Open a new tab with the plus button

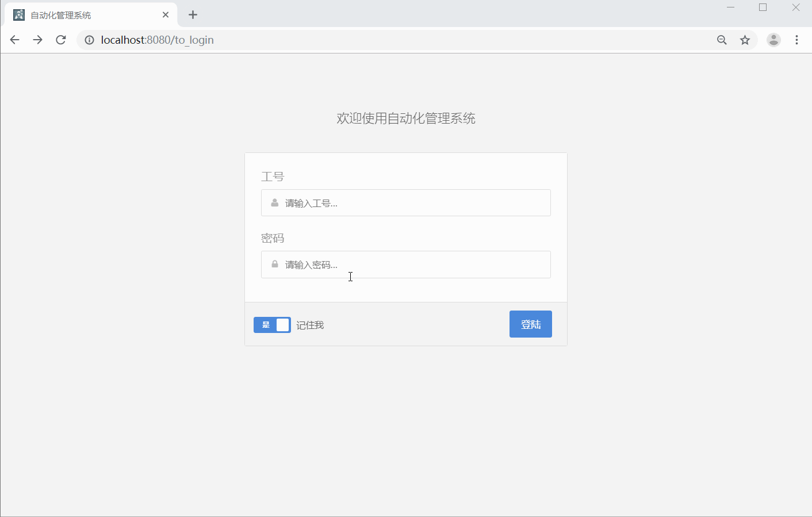point(193,14)
